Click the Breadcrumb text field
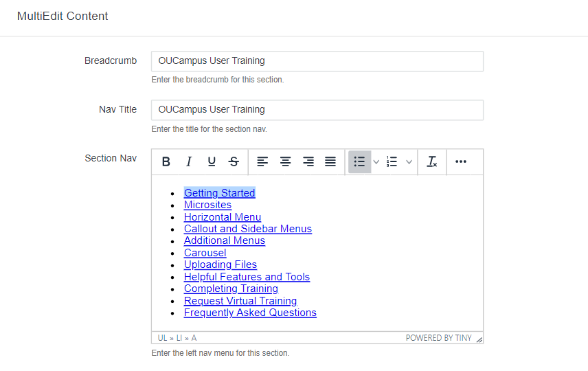The width and height of the screenshot is (588, 371). (x=317, y=61)
